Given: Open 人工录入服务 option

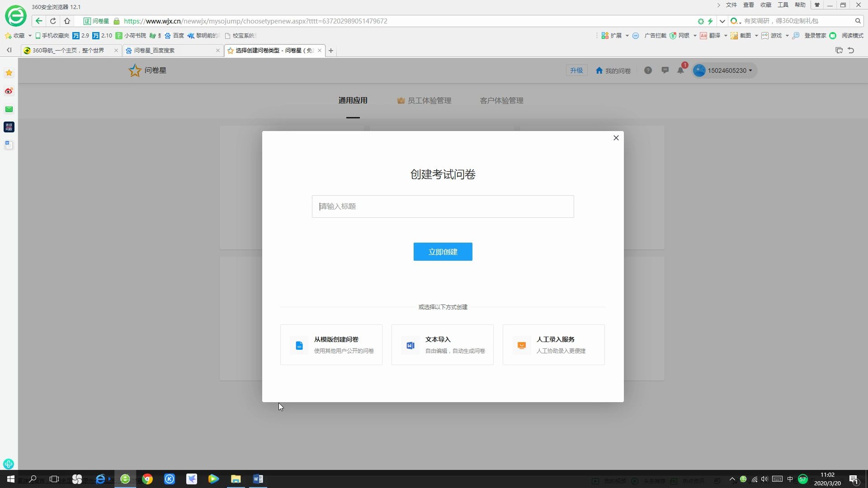Looking at the screenshot, I should coord(553,345).
